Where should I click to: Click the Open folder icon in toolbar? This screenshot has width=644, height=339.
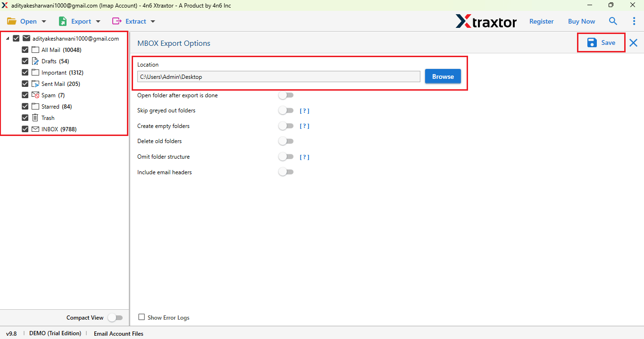(13, 21)
